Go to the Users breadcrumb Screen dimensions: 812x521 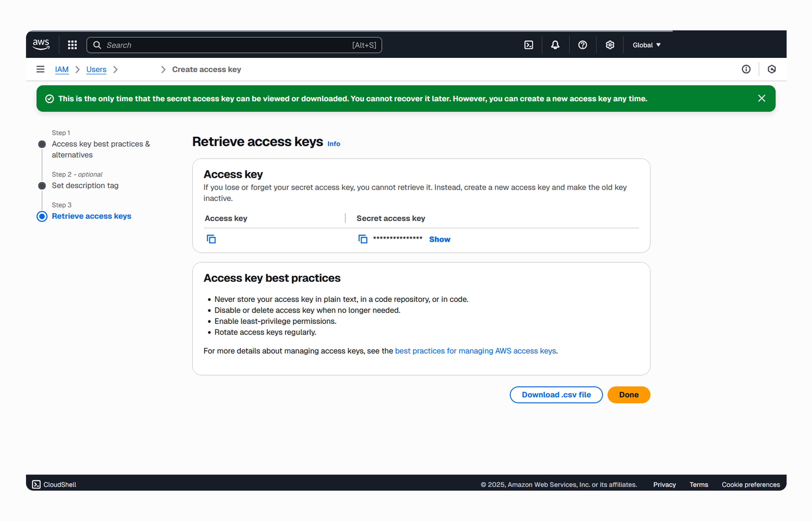(x=96, y=69)
